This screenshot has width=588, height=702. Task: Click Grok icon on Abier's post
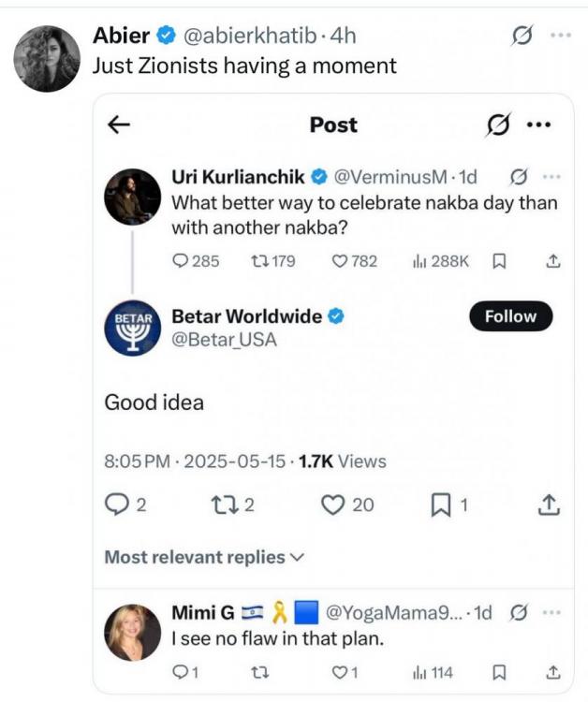[x=522, y=37]
